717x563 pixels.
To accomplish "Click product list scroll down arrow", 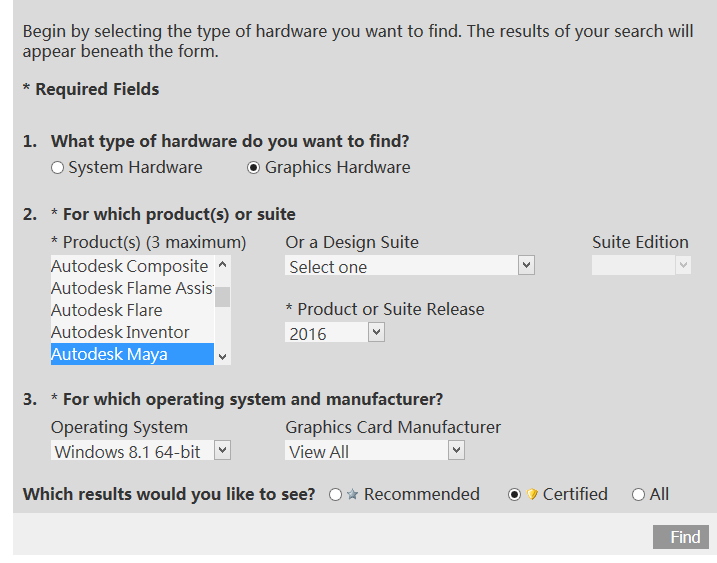I will (222, 357).
